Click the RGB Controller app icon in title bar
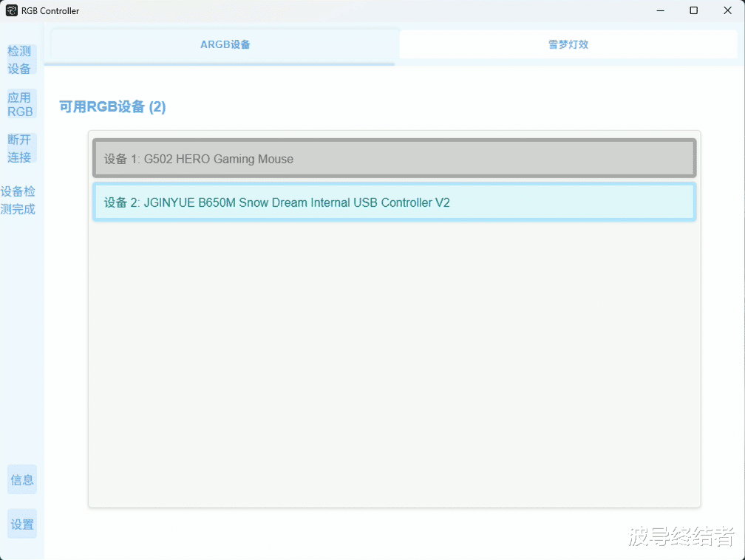The height and width of the screenshot is (560, 745). coord(11,10)
